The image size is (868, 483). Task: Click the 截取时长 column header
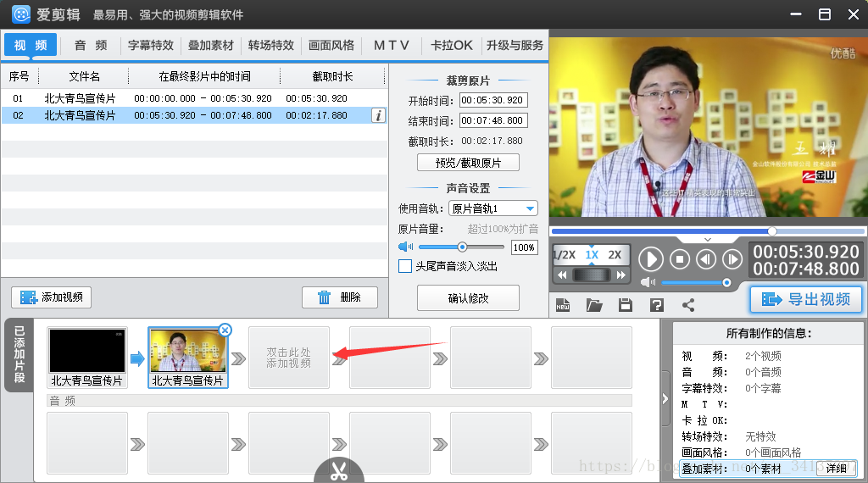332,76
